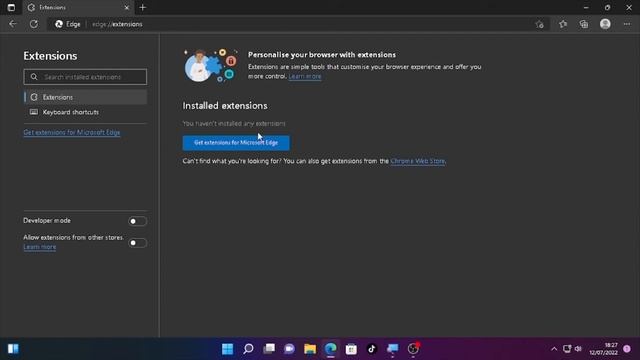Open the notification indicator in the tray
The height and width of the screenshot is (360, 640).
pyautogui.click(x=627, y=349)
